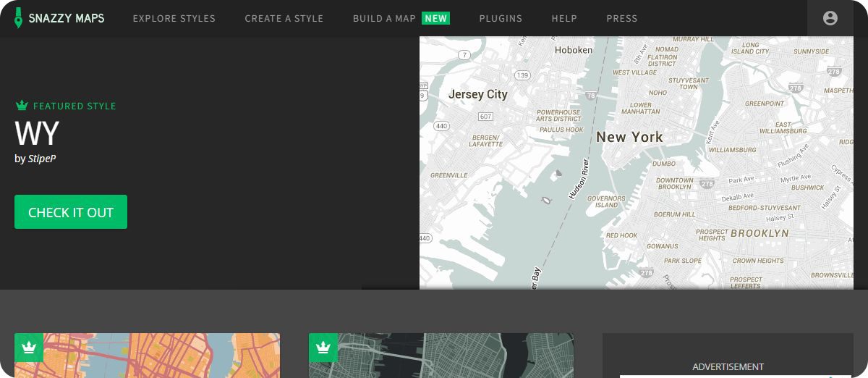Click the Long Island City map label
The image size is (868, 378).
[x=750, y=48]
